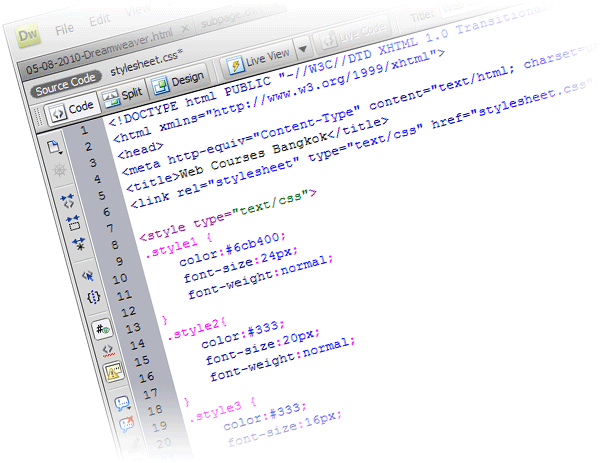The width and height of the screenshot is (600, 463).
Task: Click the Show Code Navigator icon
Action: pos(60,170)
